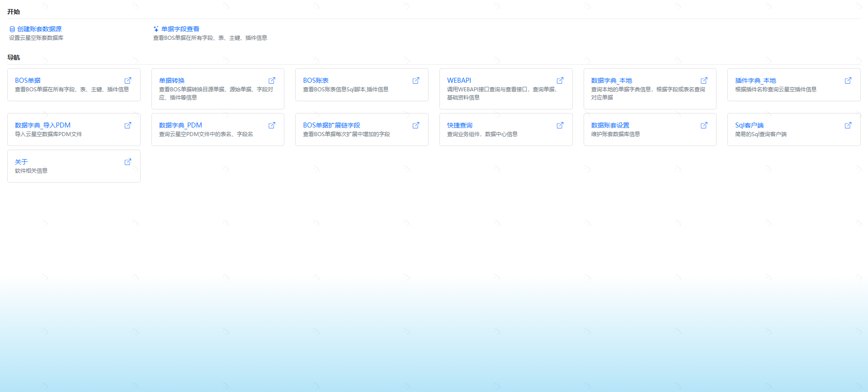Open 插件字典_本地 via its arrow icon

[848, 80]
